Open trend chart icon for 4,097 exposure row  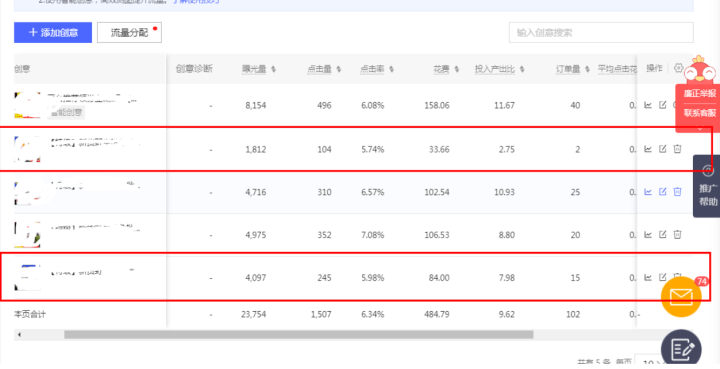pyautogui.click(x=648, y=277)
